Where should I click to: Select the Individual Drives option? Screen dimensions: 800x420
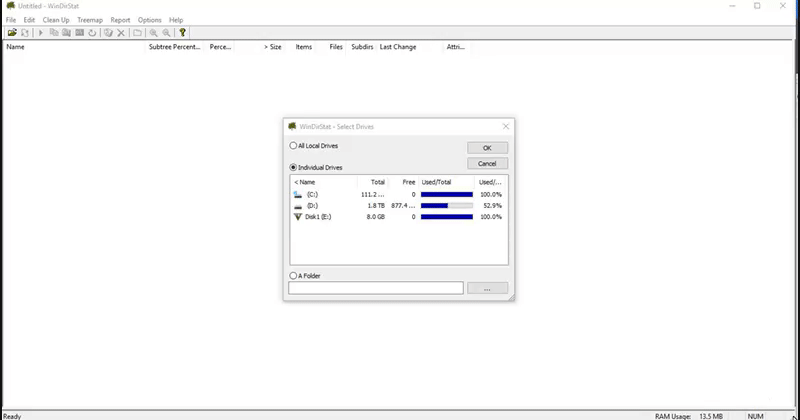tap(316, 167)
